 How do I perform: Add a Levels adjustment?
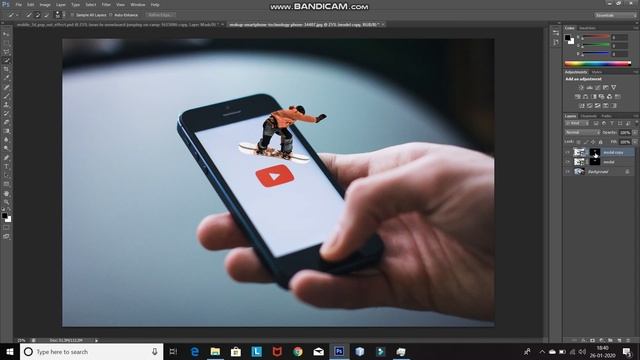[589, 87]
